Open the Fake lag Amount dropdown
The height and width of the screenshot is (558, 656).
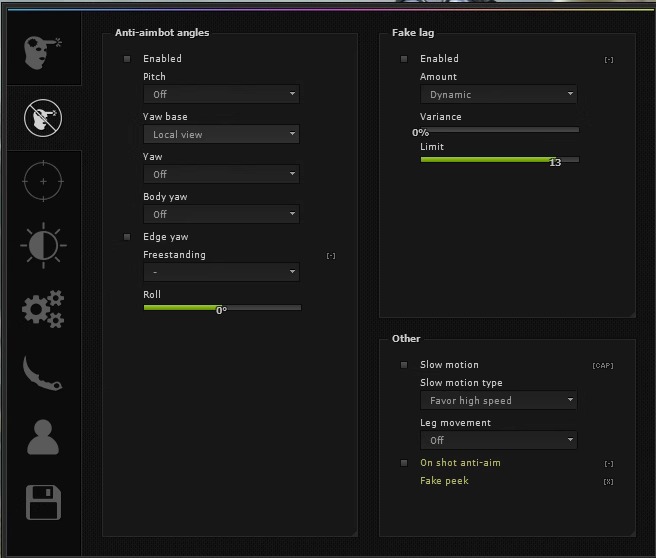pos(498,94)
